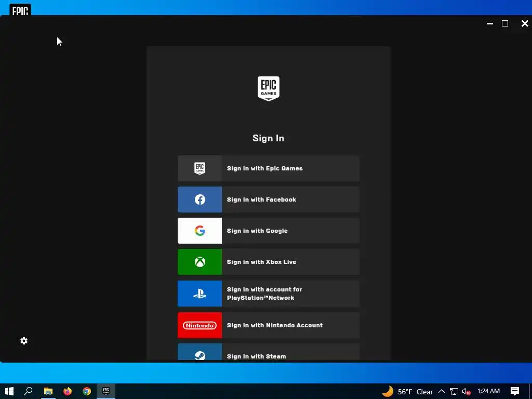Open network status tray icon
This screenshot has width=532, height=399.
[454, 392]
